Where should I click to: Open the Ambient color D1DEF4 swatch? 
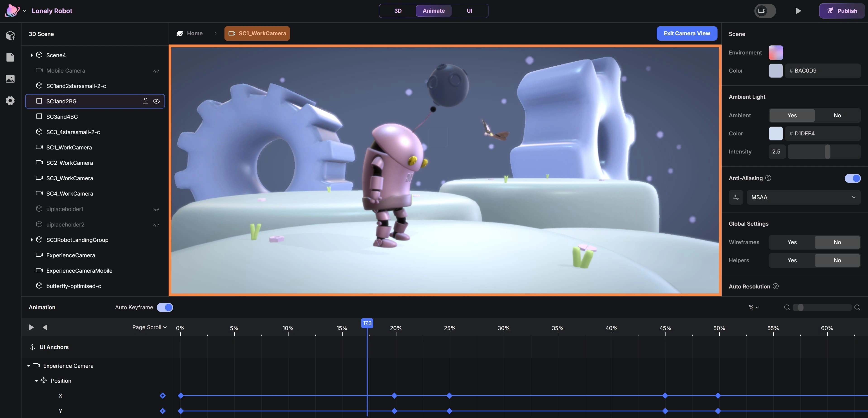(x=776, y=134)
